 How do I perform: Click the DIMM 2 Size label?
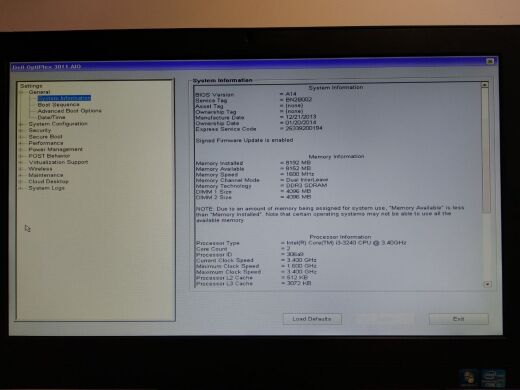[213, 197]
